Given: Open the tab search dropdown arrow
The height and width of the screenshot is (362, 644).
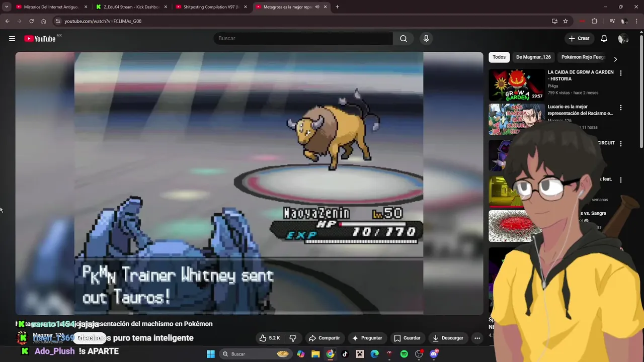Looking at the screenshot, I should pos(7,7).
